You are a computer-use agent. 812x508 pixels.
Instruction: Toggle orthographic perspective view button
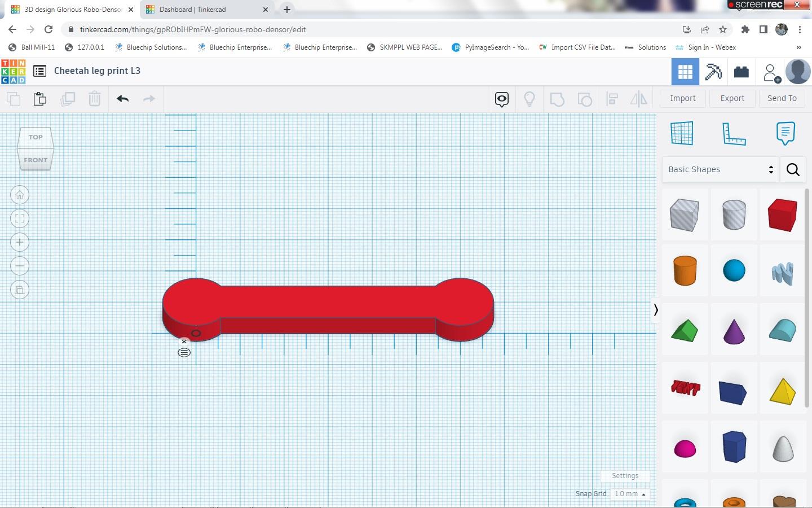tap(20, 290)
